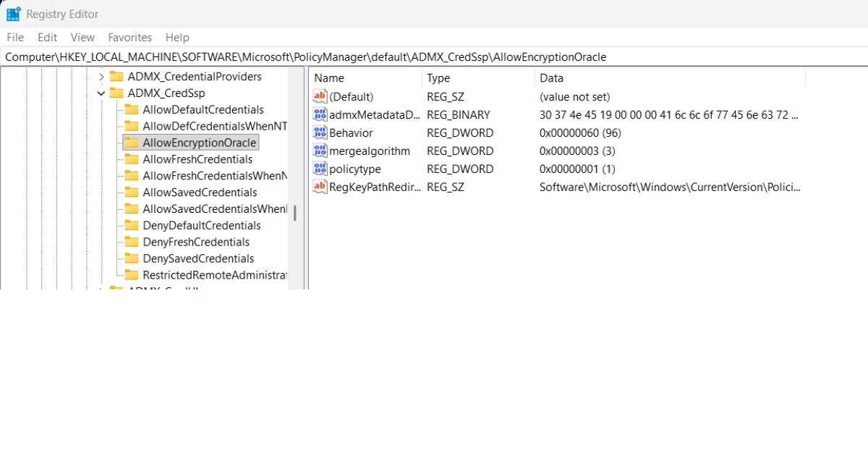
Task: Click the DWORD icon beside policytype
Action: pyautogui.click(x=320, y=169)
